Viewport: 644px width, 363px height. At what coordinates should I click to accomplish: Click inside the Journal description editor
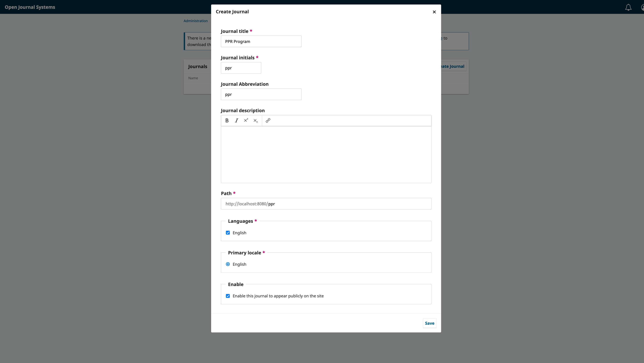point(326,155)
